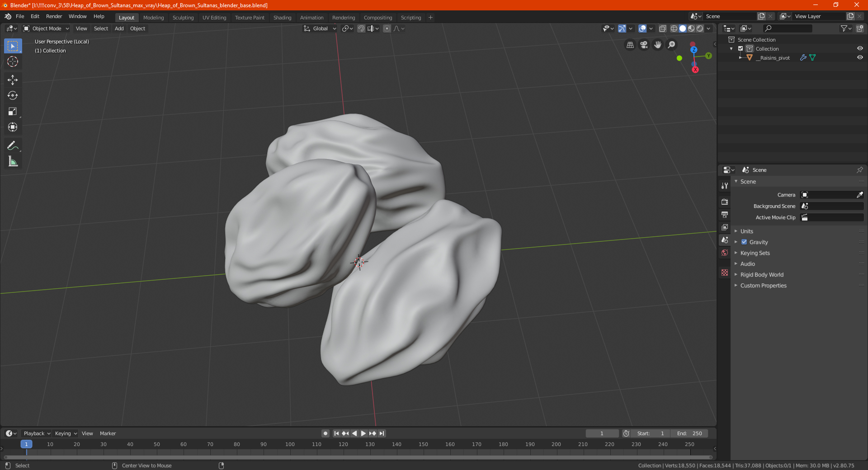
Task: Choose the Annotate pencil tool
Action: tap(13, 146)
